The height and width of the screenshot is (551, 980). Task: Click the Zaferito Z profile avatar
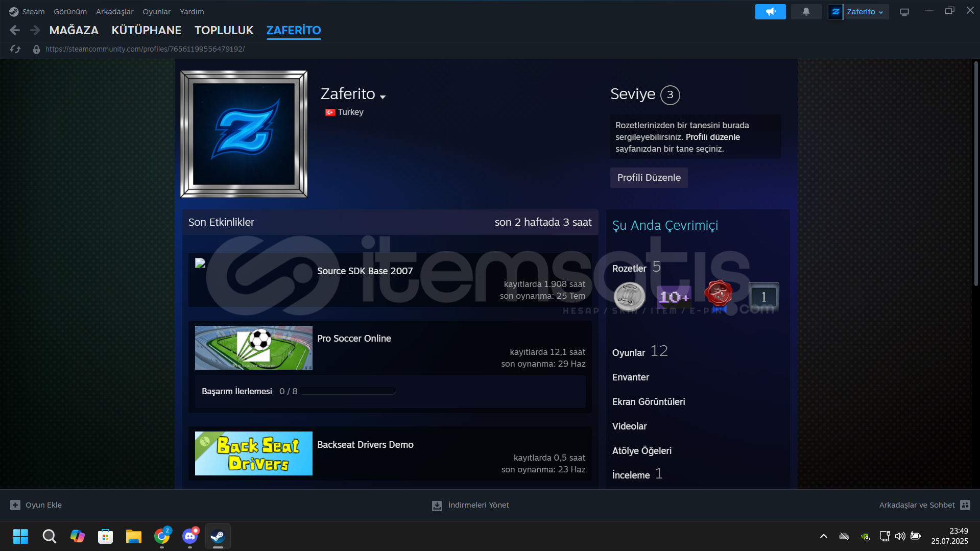(244, 134)
